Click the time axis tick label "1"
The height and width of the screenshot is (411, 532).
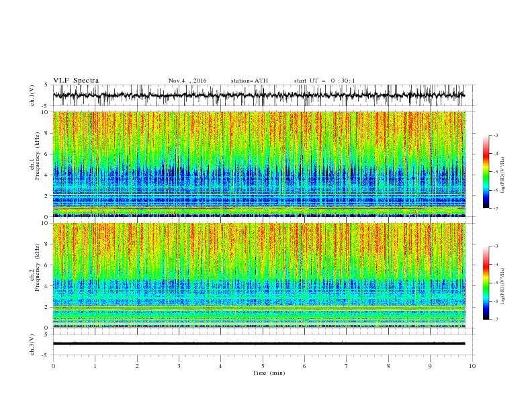pyautogui.click(x=95, y=366)
